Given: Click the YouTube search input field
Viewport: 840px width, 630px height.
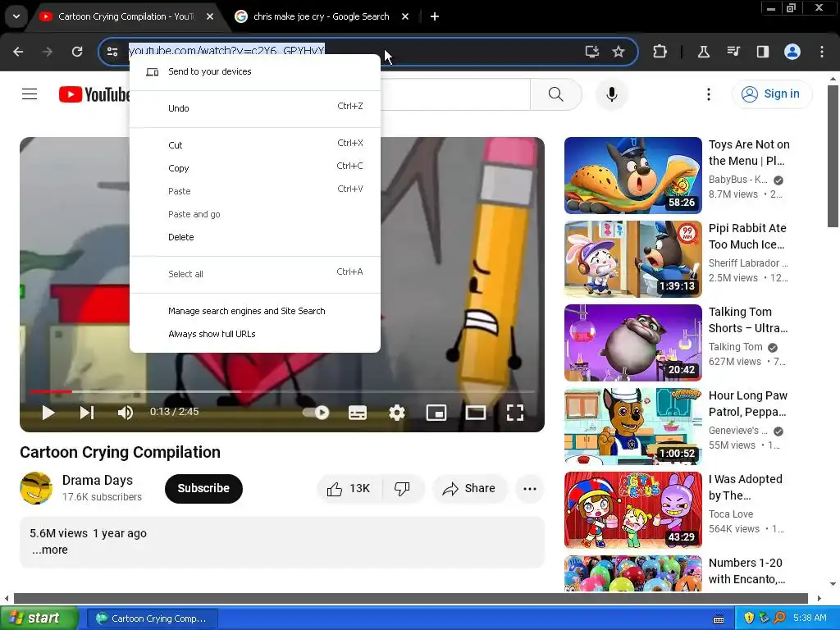Looking at the screenshot, I should coord(454,94).
